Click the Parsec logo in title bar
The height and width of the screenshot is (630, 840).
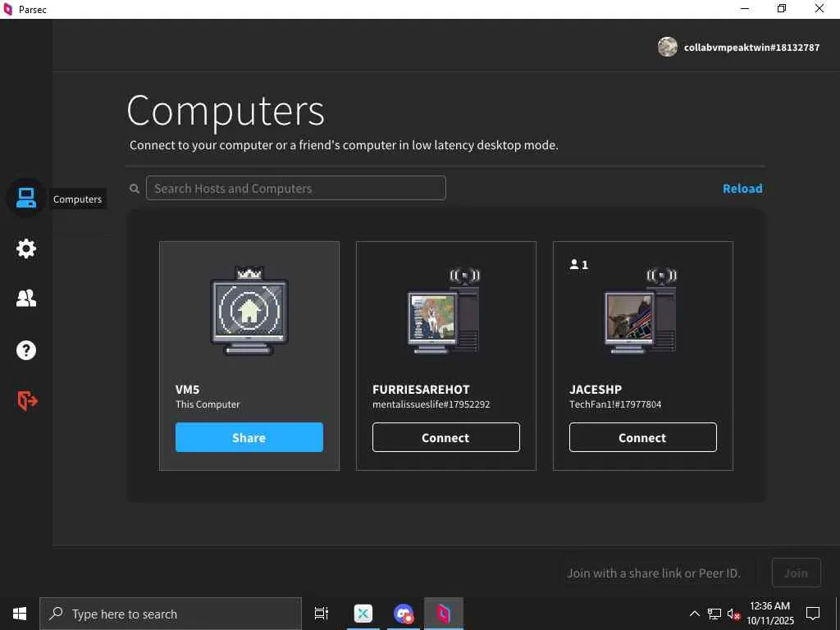(7, 9)
